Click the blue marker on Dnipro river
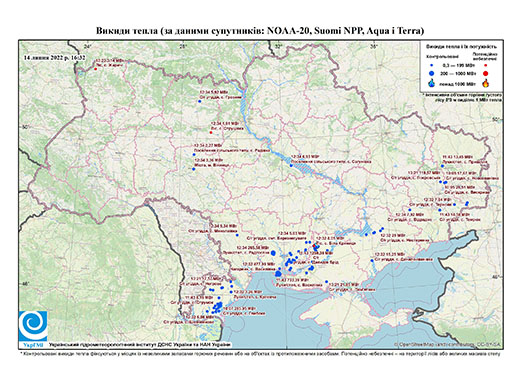520x368 pixels. [291, 165]
